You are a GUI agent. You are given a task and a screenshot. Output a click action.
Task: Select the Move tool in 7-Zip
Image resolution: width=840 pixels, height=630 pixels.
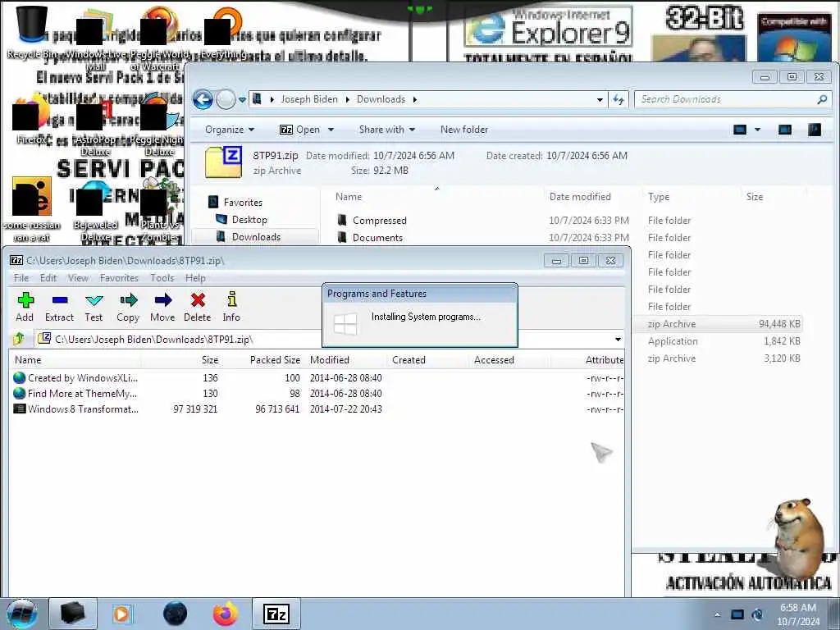point(163,307)
